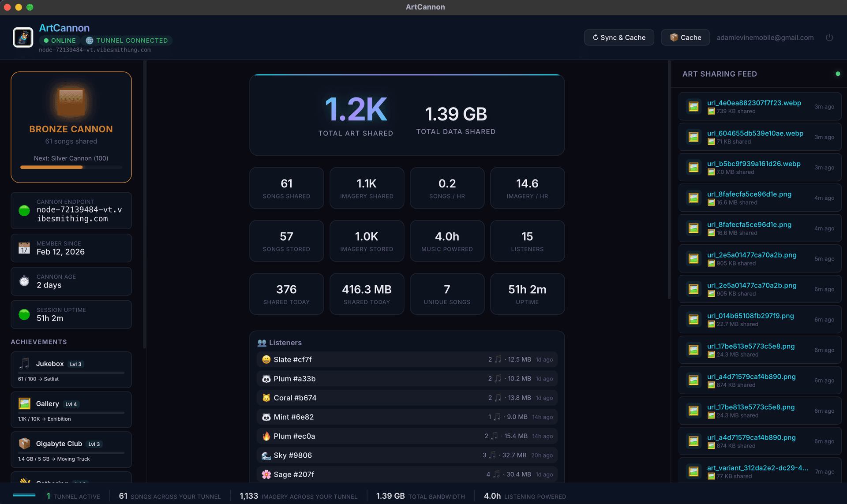This screenshot has height=504, width=847.
Task: Open the 4.0h LISTENING POWERED status item
Action: coord(524,496)
